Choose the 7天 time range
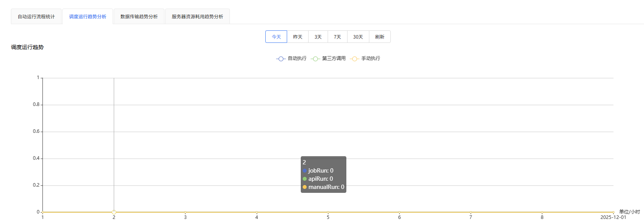Screen dimensions: 644x224 coord(337,37)
